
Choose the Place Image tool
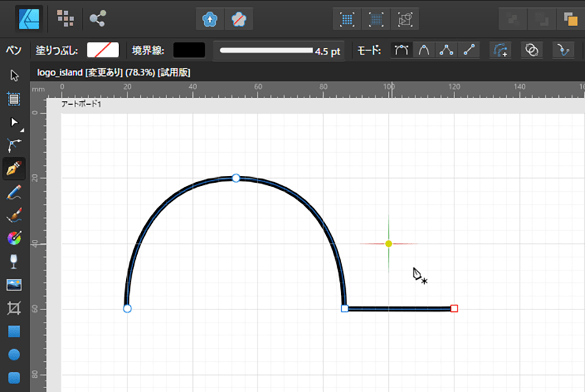pyautogui.click(x=14, y=285)
